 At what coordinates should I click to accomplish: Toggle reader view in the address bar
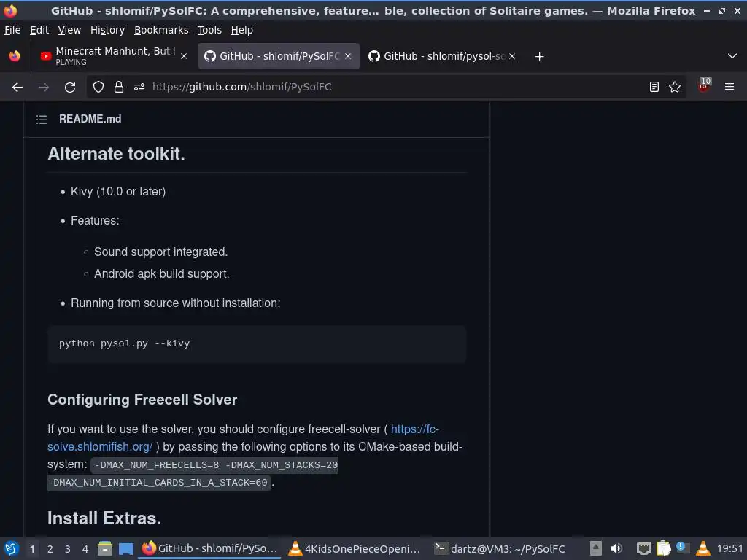(654, 87)
